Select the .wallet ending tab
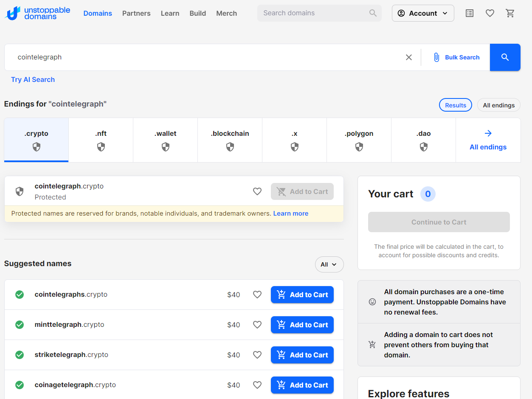 tap(166, 140)
